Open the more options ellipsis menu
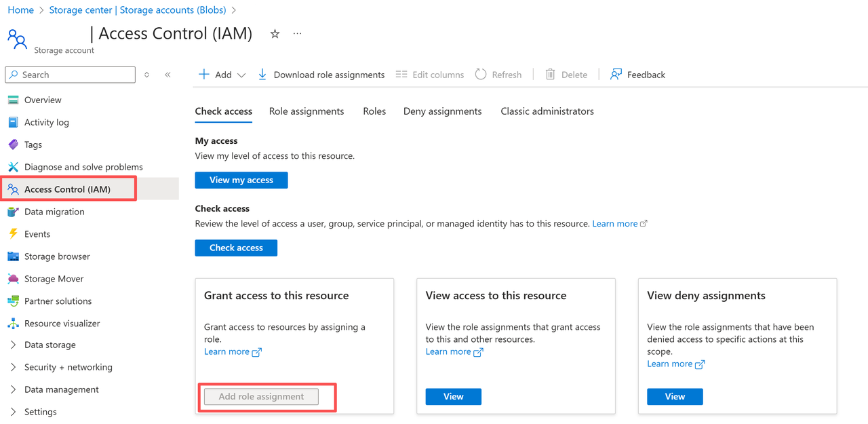Viewport: 868px width, 424px height. click(297, 34)
